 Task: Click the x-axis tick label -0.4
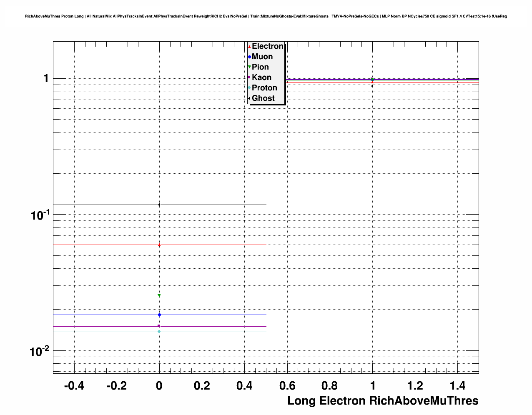pyautogui.click(x=74, y=386)
